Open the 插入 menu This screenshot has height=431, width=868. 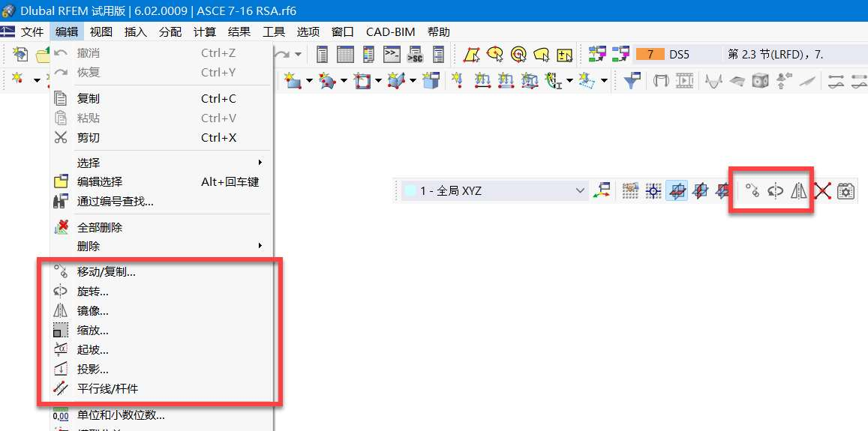136,32
